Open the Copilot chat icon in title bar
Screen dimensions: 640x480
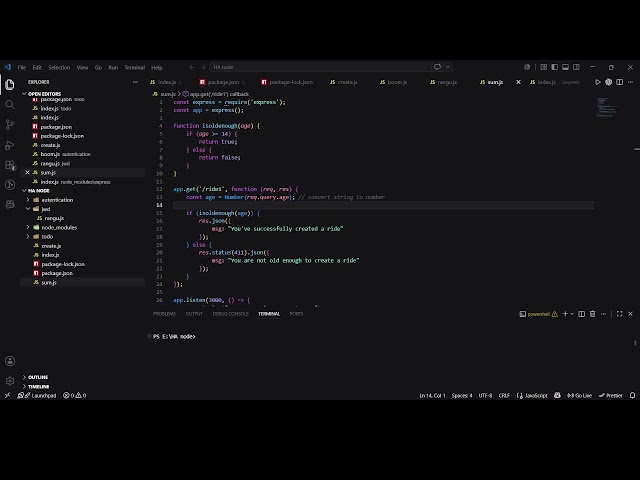click(x=438, y=67)
